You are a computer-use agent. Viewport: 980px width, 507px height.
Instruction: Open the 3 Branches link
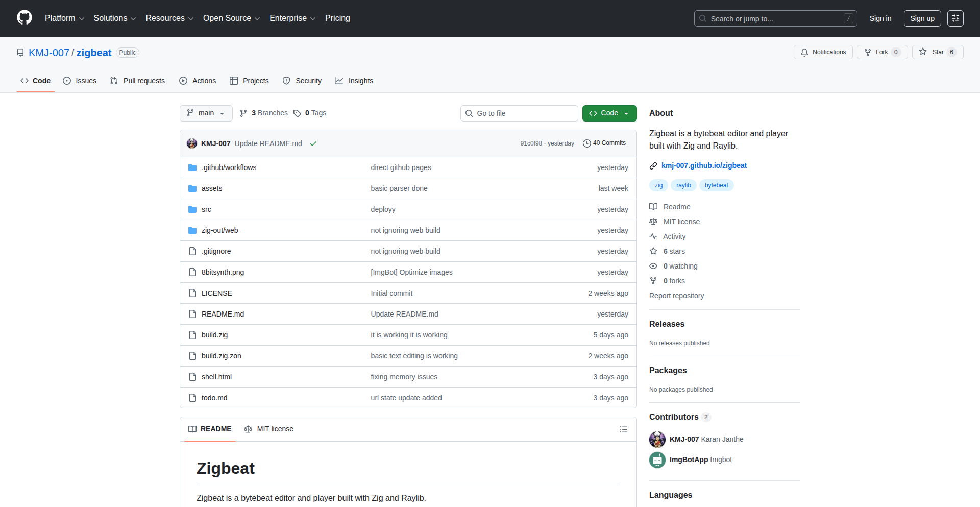[264, 113]
